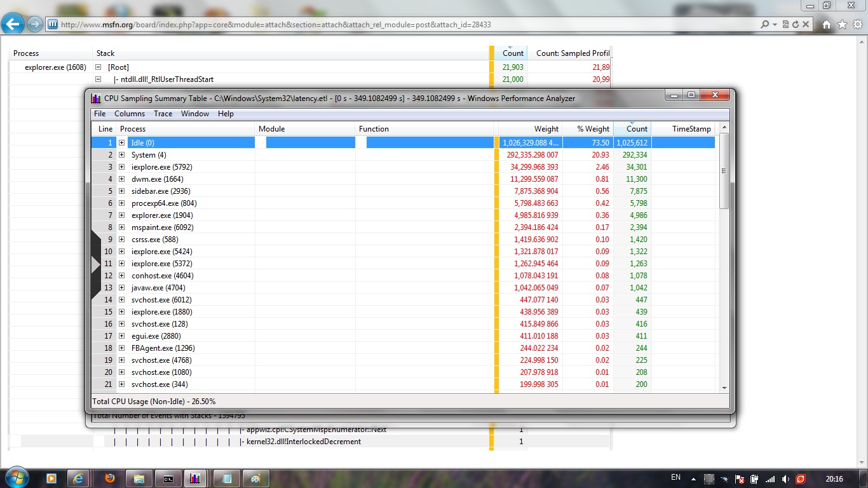Viewport: 868px width, 488px height.
Task: Show hidden system tray icons
Action: pos(695,478)
